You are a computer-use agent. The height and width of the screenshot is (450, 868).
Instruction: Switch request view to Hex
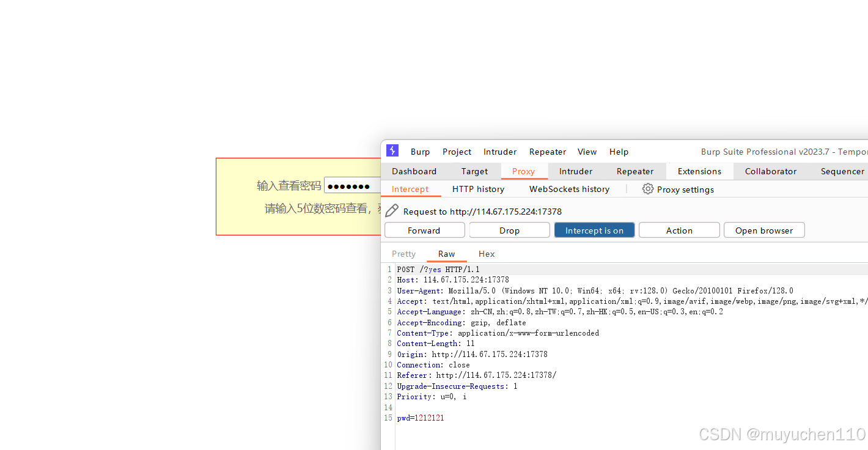pyautogui.click(x=487, y=254)
